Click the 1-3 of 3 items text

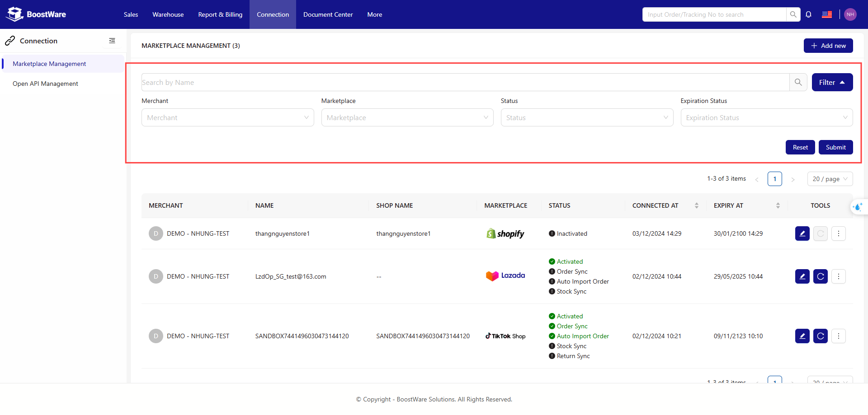click(726, 178)
